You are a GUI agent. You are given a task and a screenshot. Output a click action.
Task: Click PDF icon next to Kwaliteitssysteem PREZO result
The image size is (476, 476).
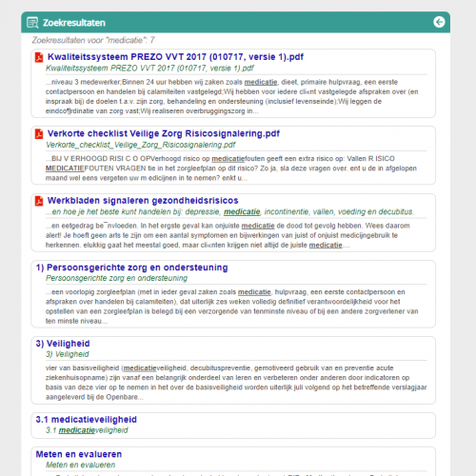click(x=39, y=57)
